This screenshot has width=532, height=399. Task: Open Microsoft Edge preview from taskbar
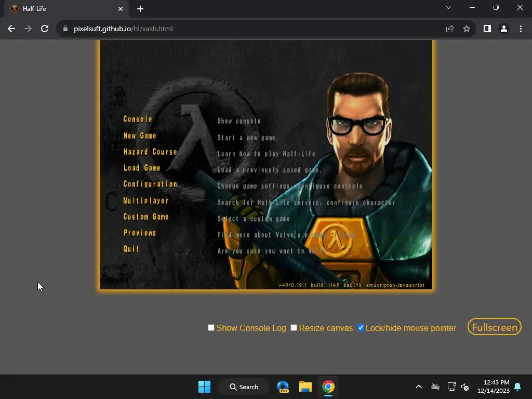283,387
